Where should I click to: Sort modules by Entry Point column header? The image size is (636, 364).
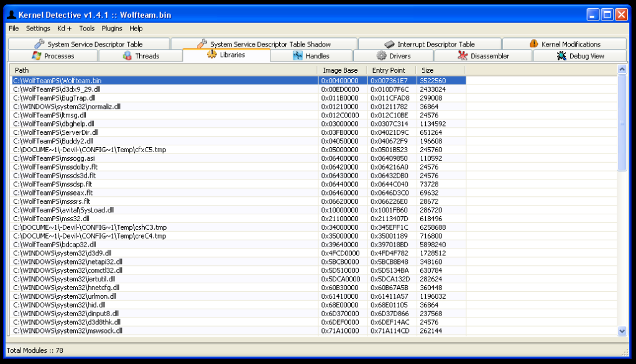390,70
